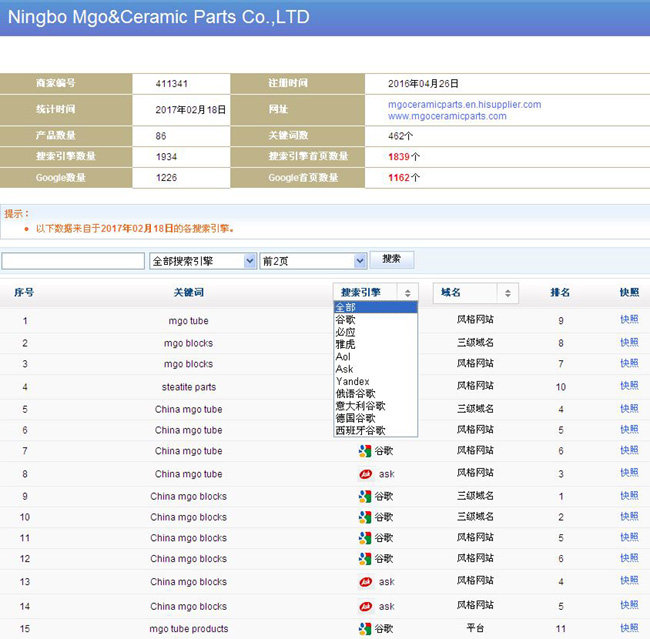
Task: Click the 排名 column header
Action: 560,293
